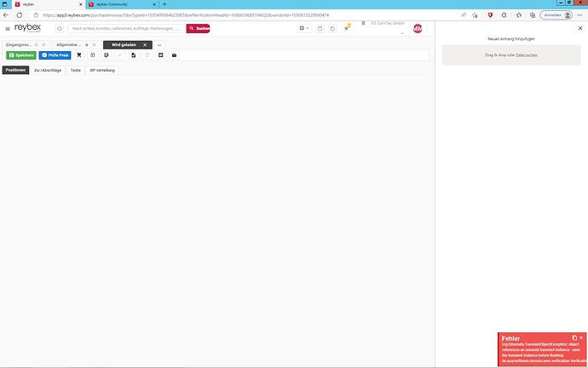The height and width of the screenshot is (368, 588).
Task: Switch to the Zu-/Abschläge tab
Action: (48, 70)
